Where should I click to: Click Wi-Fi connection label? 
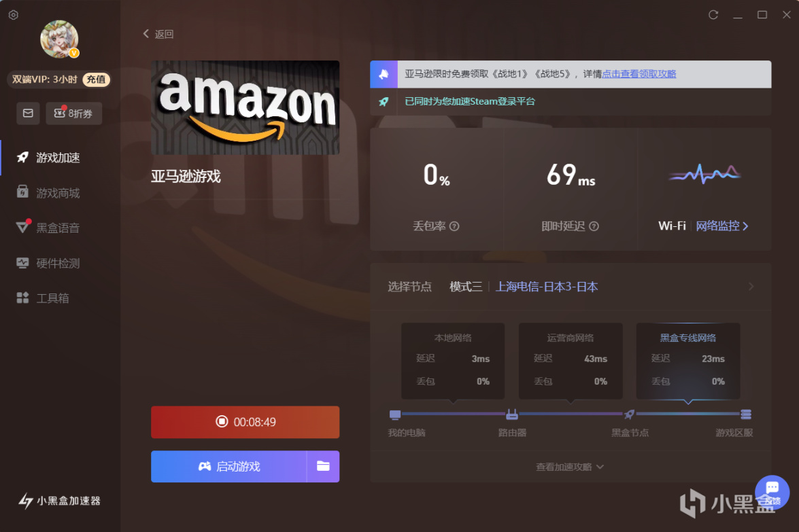(x=672, y=226)
